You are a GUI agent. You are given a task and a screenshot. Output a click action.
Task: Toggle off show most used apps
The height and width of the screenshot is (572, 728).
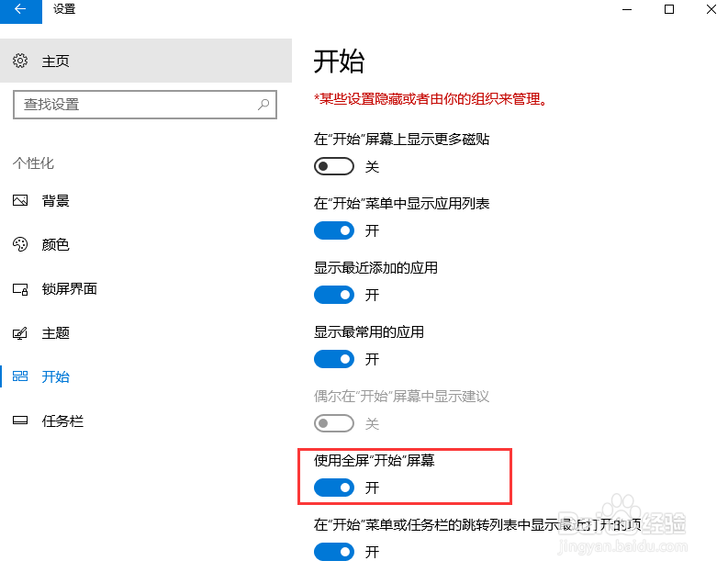pyautogui.click(x=333, y=359)
